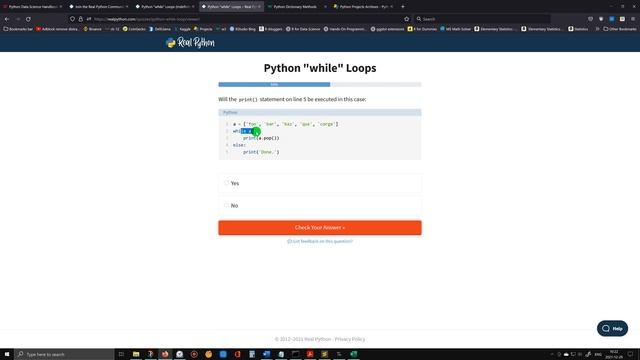Click the Firefox taskbar icon
The width and height of the screenshot is (640, 360).
pyautogui.click(x=165, y=354)
